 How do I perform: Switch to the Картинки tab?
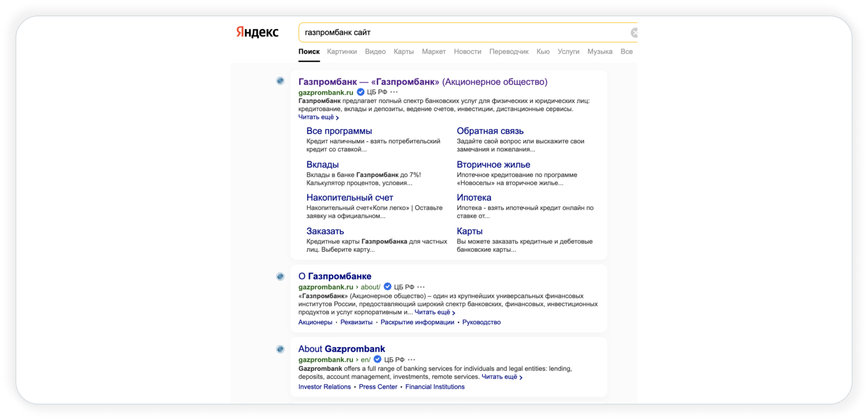(x=342, y=52)
